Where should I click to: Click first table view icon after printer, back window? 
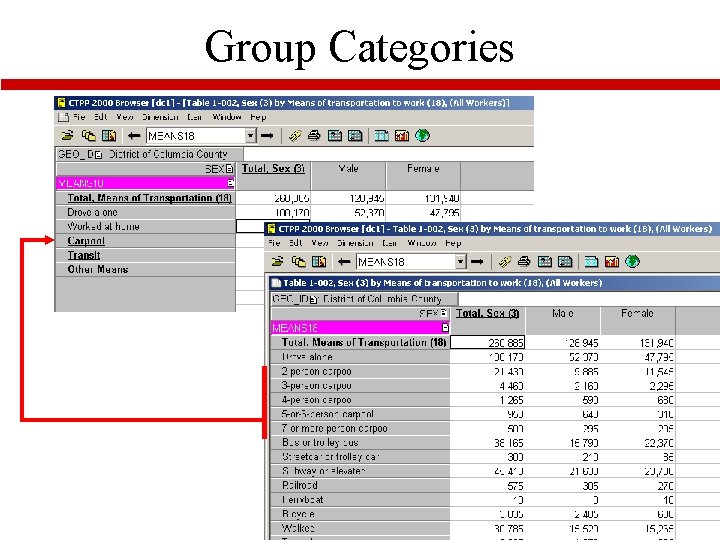335,135
